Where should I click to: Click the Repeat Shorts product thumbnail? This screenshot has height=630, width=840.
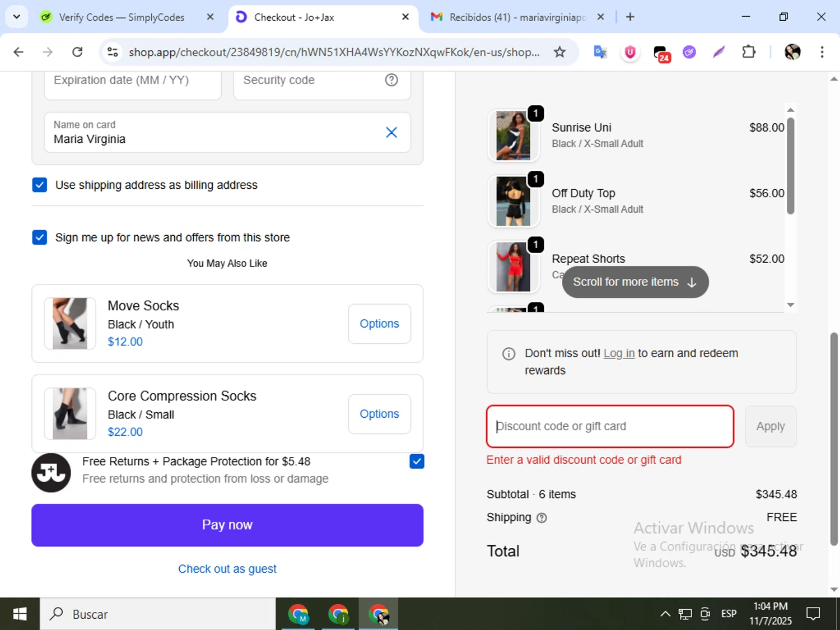coord(513,267)
